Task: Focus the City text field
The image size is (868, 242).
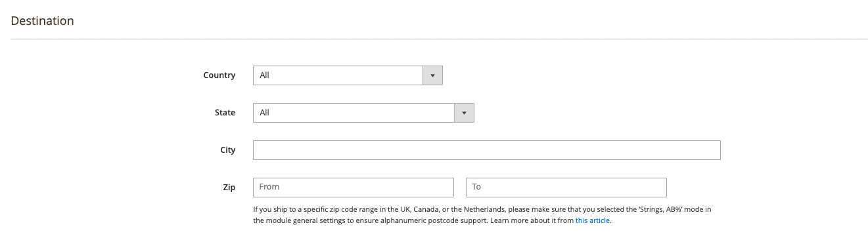Action: pos(487,150)
